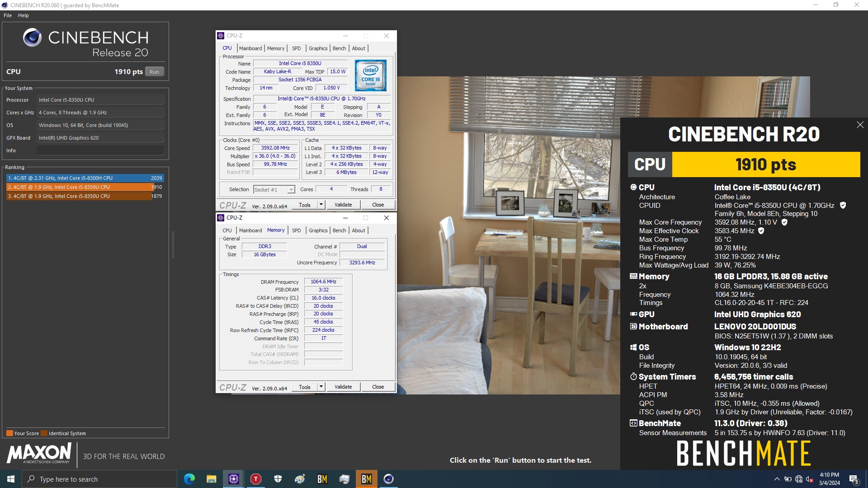Click the GFX Board field showing UHD Graphics 620
The width and height of the screenshot is (868, 488).
100,138
